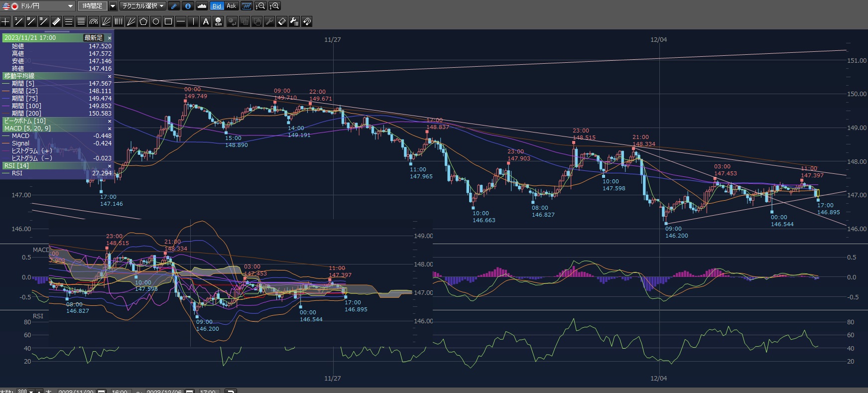Click the blue information icon

pos(188,6)
